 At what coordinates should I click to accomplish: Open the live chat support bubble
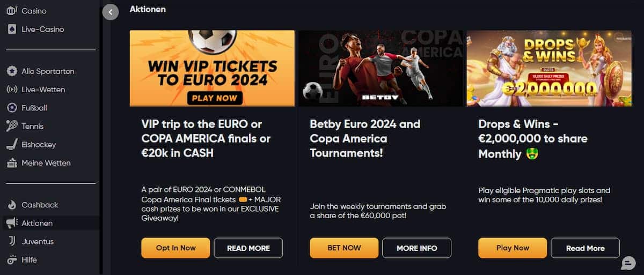point(628,263)
